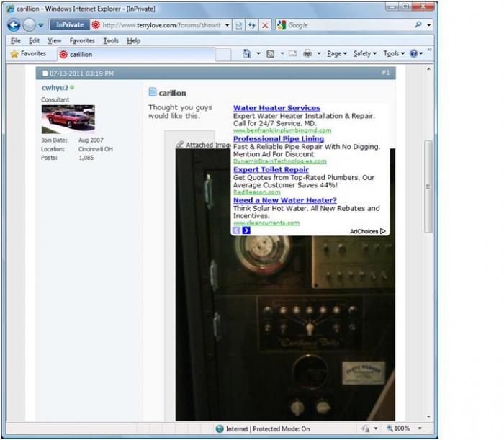Image resolution: width=504 pixels, height=440 pixels.
Task: Expand the Print dropdown arrow
Action: tap(319, 54)
